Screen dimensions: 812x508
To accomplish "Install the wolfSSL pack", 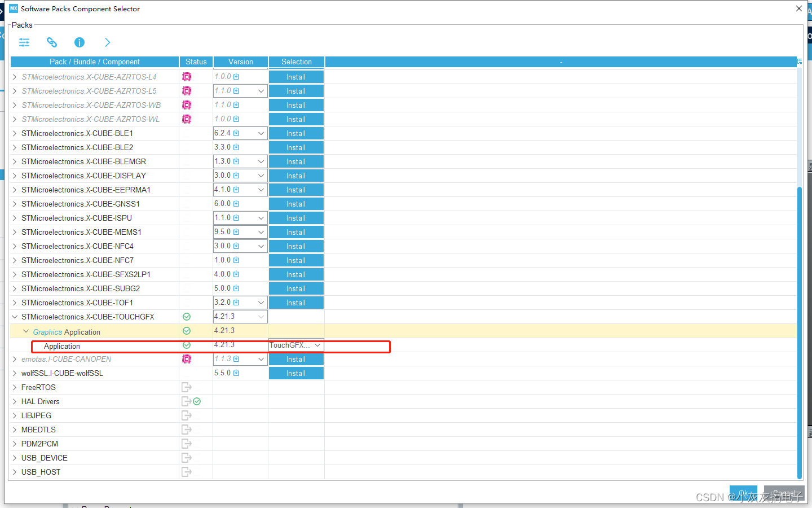I will click(296, 373).
